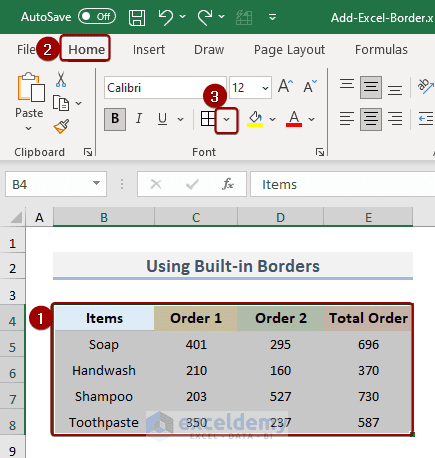Click Align Left icon

(347, 119)
